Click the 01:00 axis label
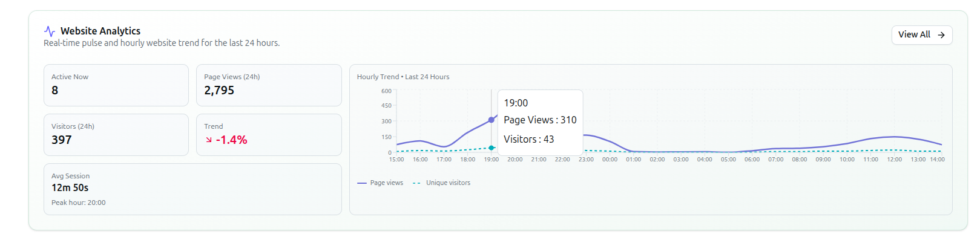The image size is (980, 237). [634, 160]
